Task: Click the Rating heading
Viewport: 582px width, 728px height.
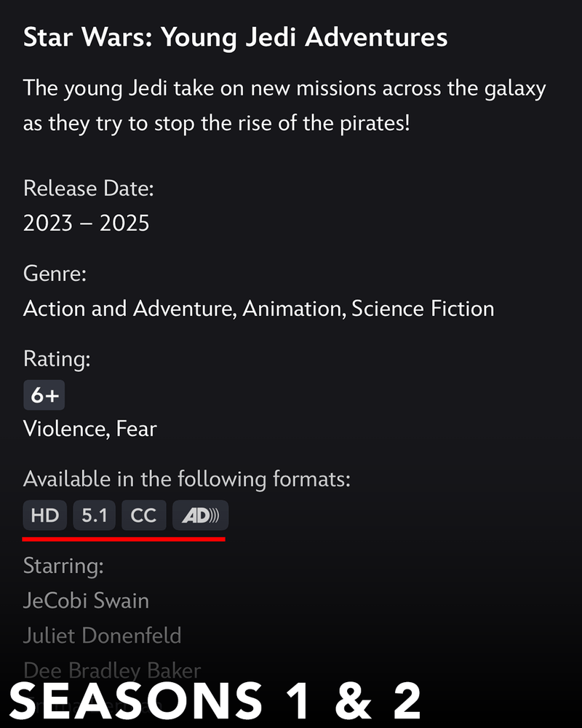Action: click(57, 359)
